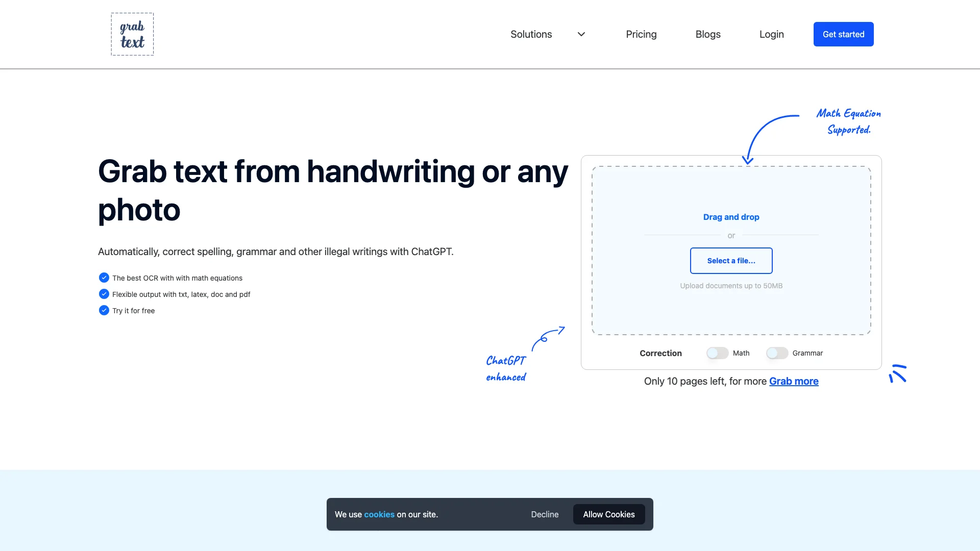Click the Select a file button
This screenshot has width=980, height=551.
click(731, 260)
